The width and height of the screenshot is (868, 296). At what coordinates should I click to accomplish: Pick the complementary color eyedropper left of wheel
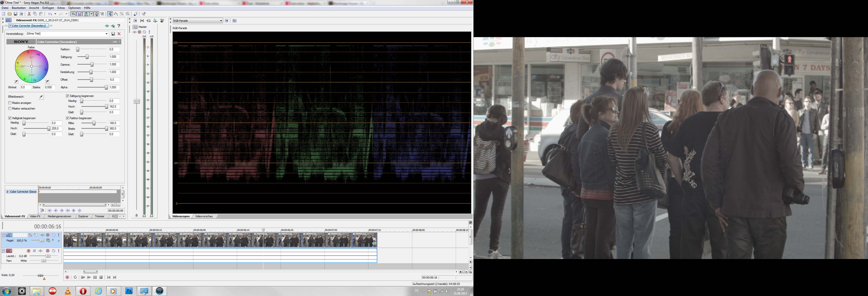tap(16, 82)
